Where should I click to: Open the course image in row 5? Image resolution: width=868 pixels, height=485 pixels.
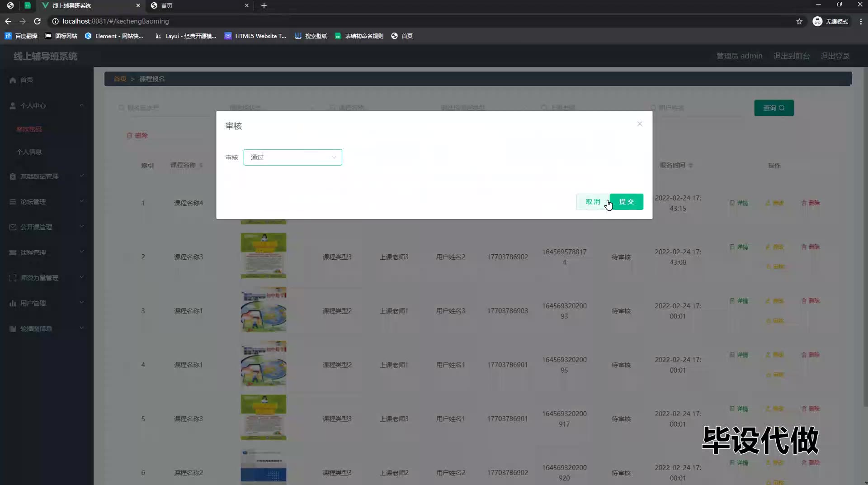pos(264,417)
